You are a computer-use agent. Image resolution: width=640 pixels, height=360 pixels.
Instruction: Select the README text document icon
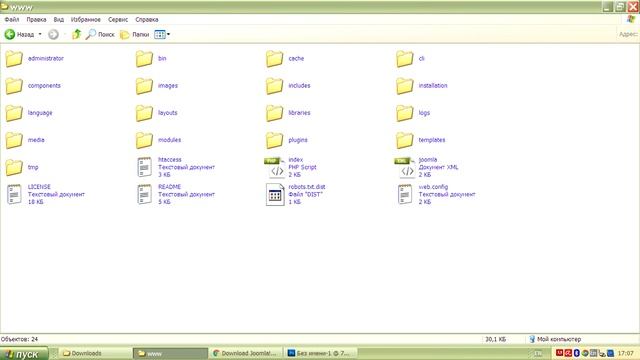click(x=144, y=194)
